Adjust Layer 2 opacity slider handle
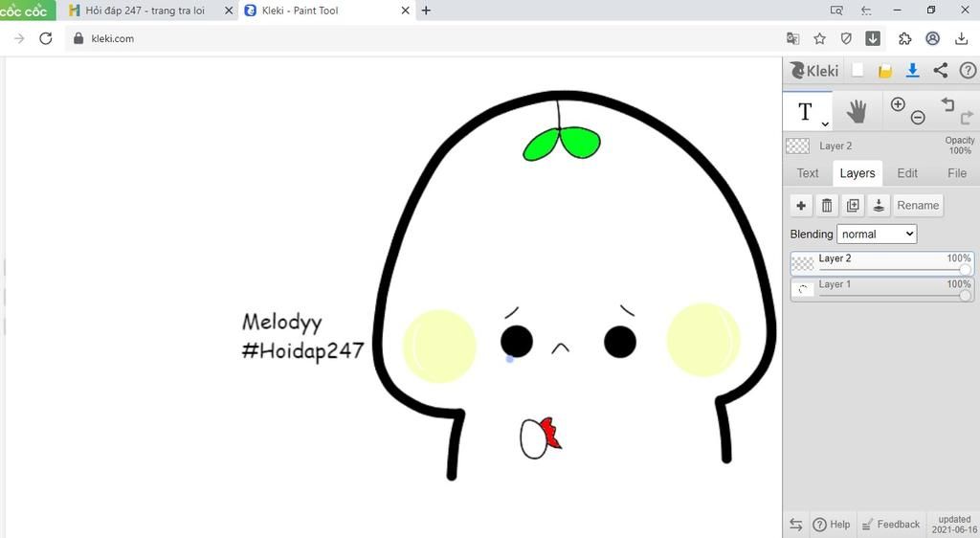 click(966, 269)
